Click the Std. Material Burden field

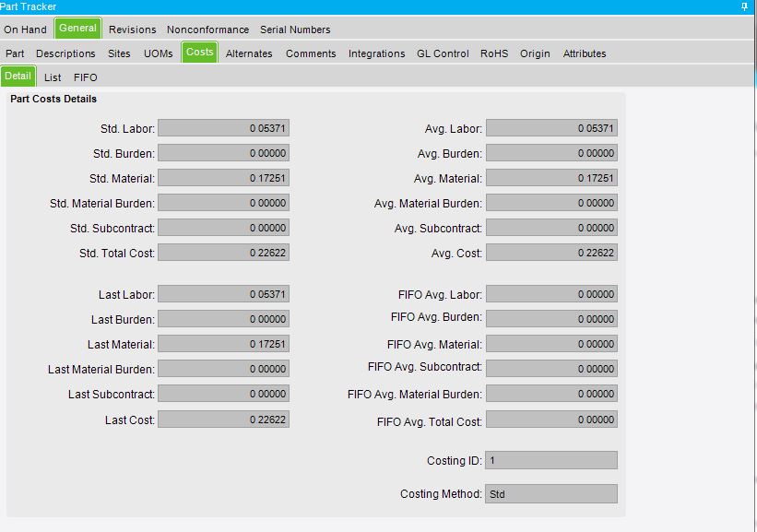223,203
